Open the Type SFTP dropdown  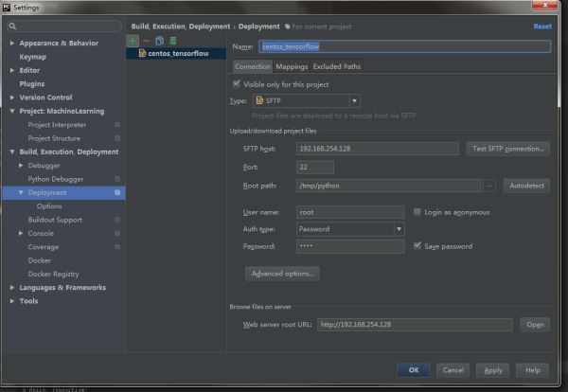355,100
